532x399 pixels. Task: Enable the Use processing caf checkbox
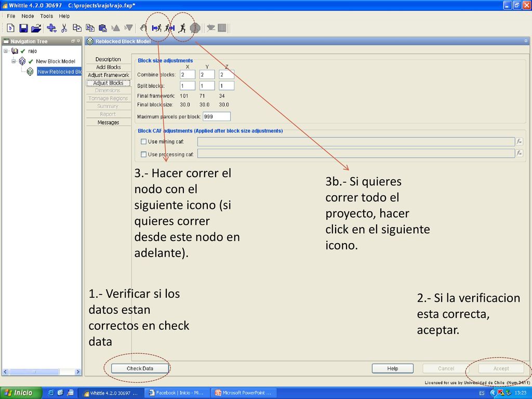pos(143,154)
